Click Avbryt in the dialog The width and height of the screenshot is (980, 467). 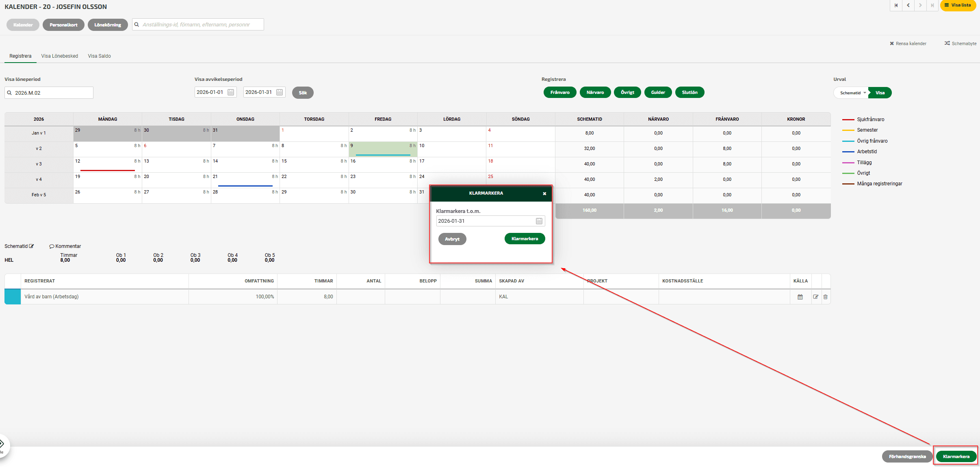(452, 239)
